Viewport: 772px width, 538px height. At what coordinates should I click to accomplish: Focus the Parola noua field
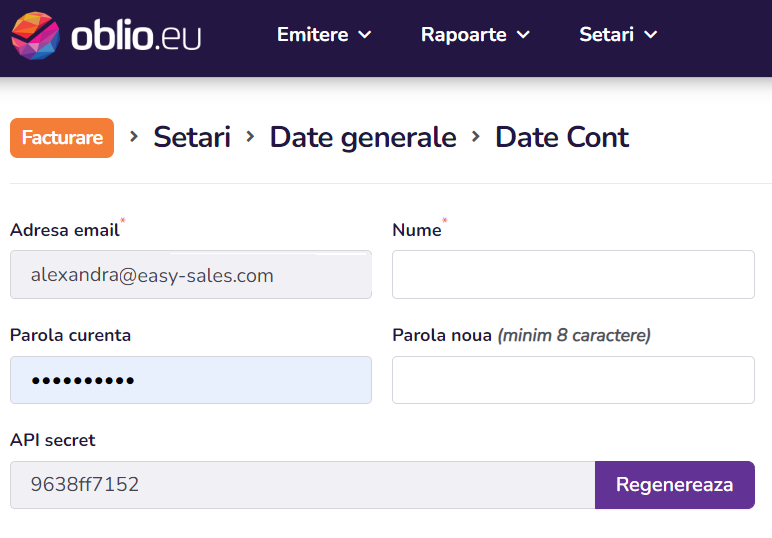[x=573, y=380]
